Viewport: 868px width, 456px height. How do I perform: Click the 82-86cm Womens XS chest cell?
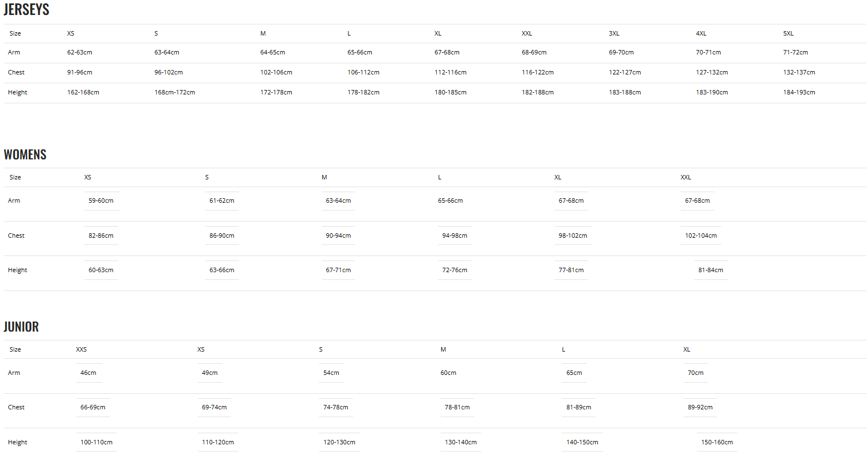pos(101,235)
